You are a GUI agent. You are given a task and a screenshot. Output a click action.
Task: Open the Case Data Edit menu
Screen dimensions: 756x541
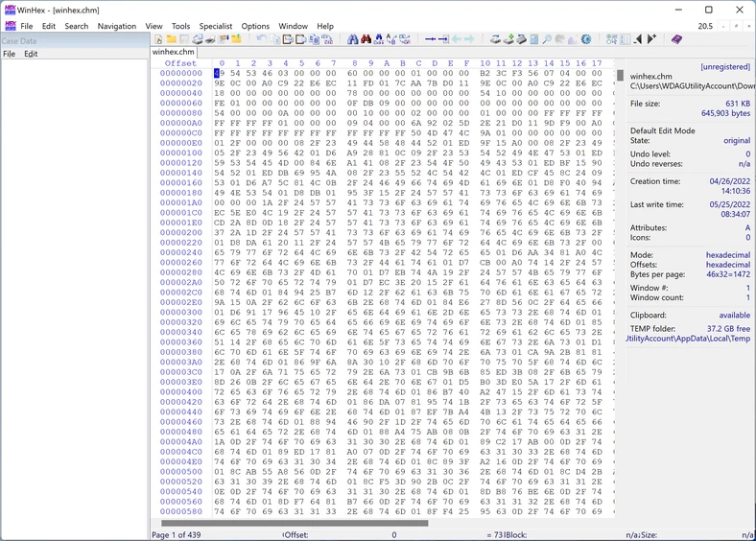31,54
